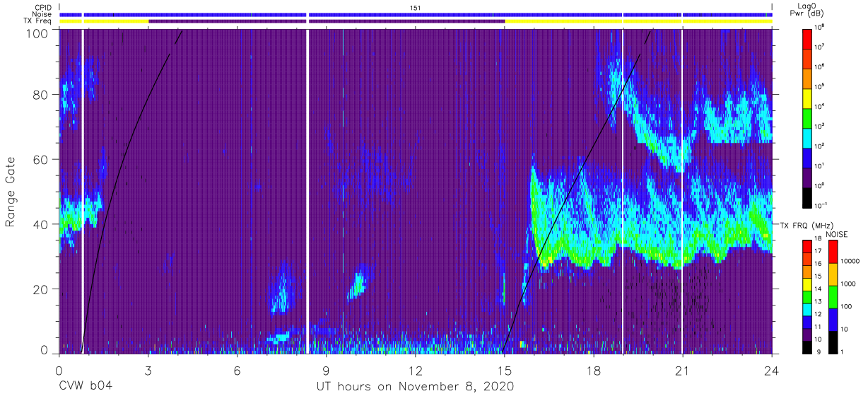Click the Range Gate axis title
The image size is (868, 401).
point(11,192)
